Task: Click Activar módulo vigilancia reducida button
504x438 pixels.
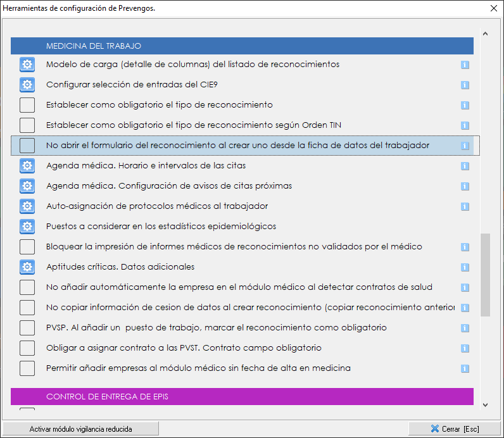Action: point(80,429)
